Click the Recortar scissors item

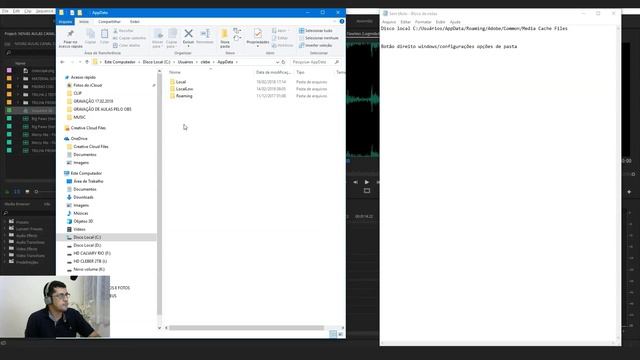(x=123, y=31)
